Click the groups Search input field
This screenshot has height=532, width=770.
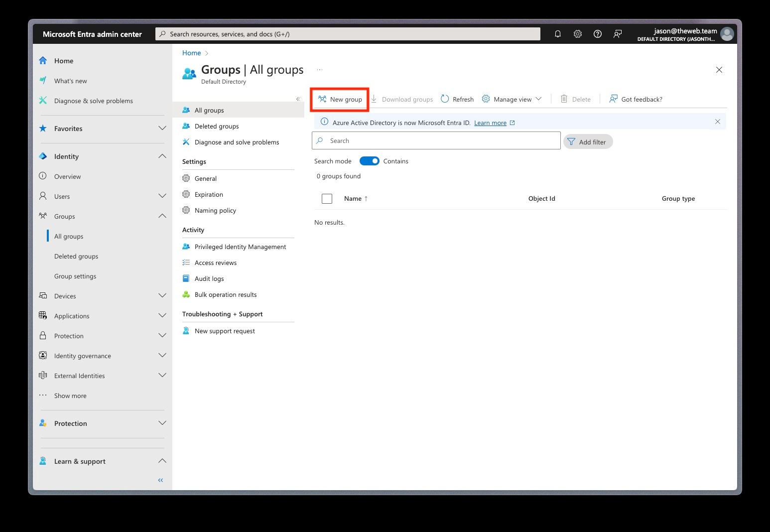(436, 140)
